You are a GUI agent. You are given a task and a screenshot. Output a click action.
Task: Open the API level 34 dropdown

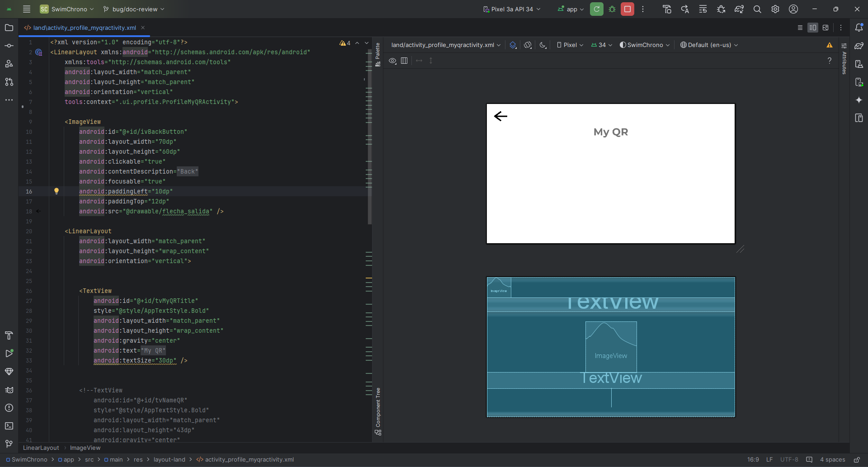[x=601, y=45]
